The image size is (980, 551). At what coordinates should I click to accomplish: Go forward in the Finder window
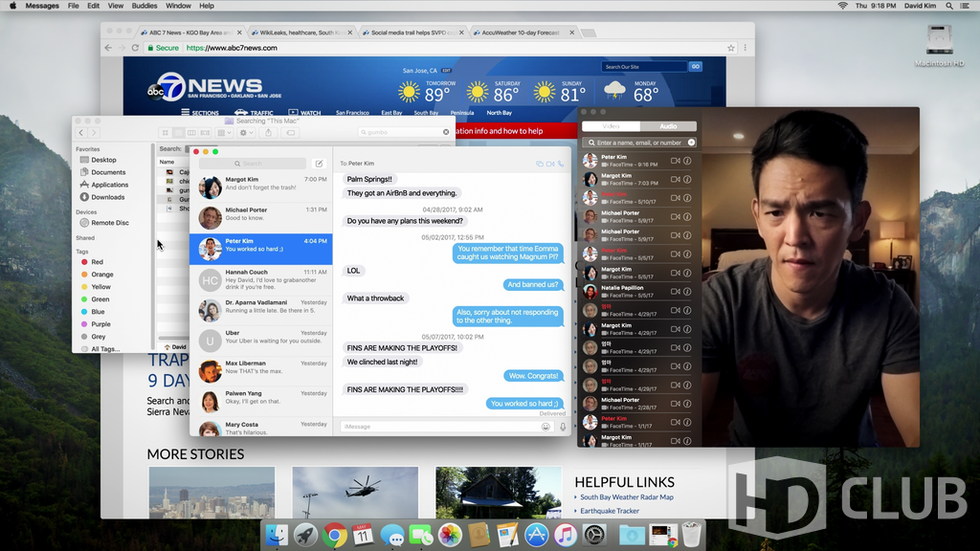94,132
